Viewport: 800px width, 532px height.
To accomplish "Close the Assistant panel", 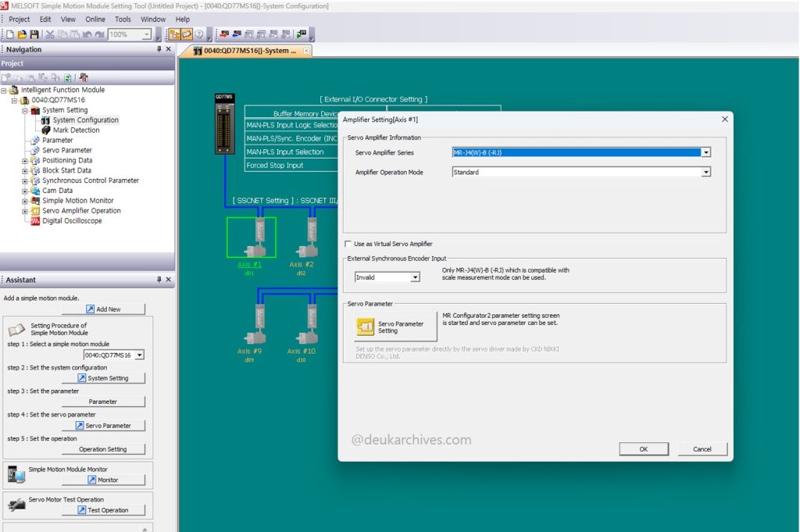I will pos(169,280).
